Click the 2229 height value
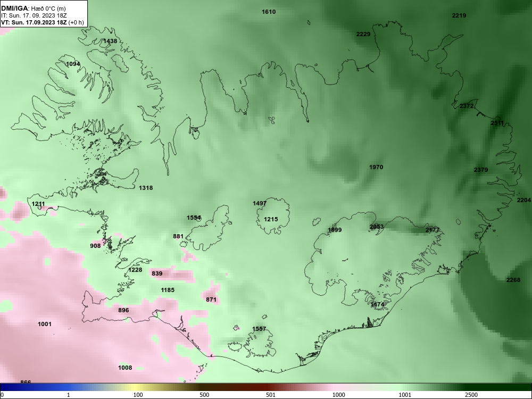532x399 pixels. 363,34
